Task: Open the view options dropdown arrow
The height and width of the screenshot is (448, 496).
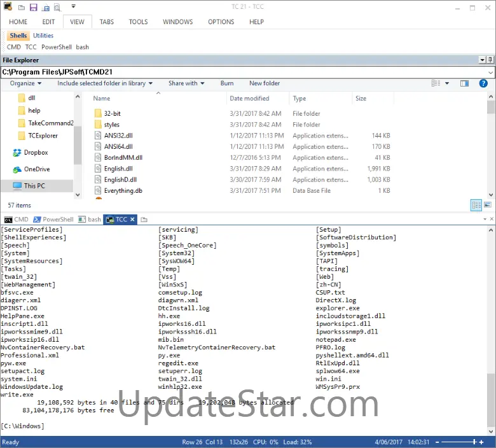Action: 447,83
